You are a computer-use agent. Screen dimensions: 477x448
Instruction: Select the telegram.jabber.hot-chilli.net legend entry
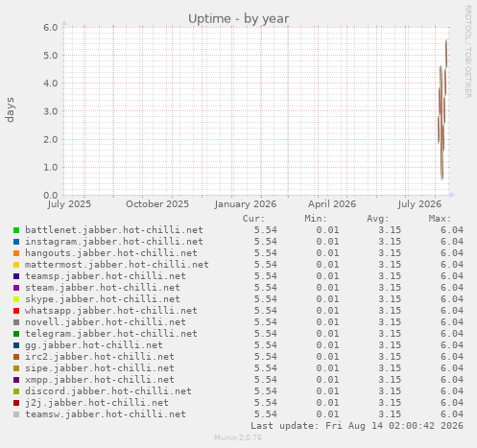pos(111,334)
